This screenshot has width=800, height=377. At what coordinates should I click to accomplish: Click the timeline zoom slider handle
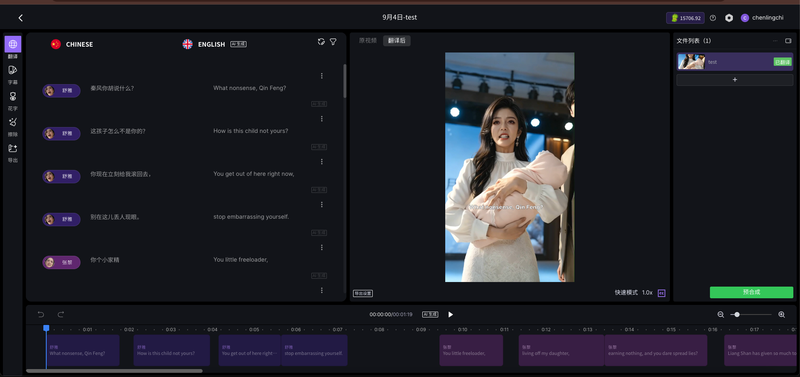[x=737, y=315]
